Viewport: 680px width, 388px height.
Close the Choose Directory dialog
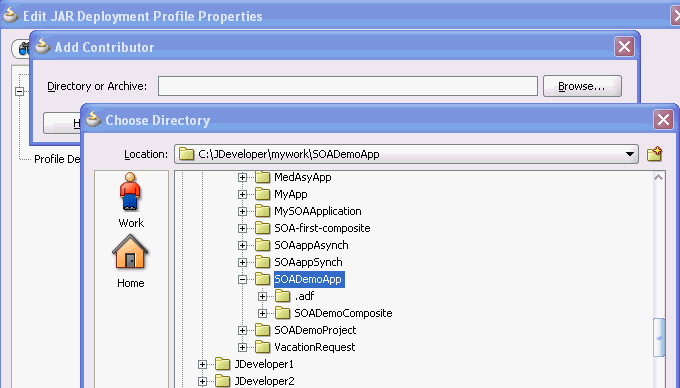[664, 119]
